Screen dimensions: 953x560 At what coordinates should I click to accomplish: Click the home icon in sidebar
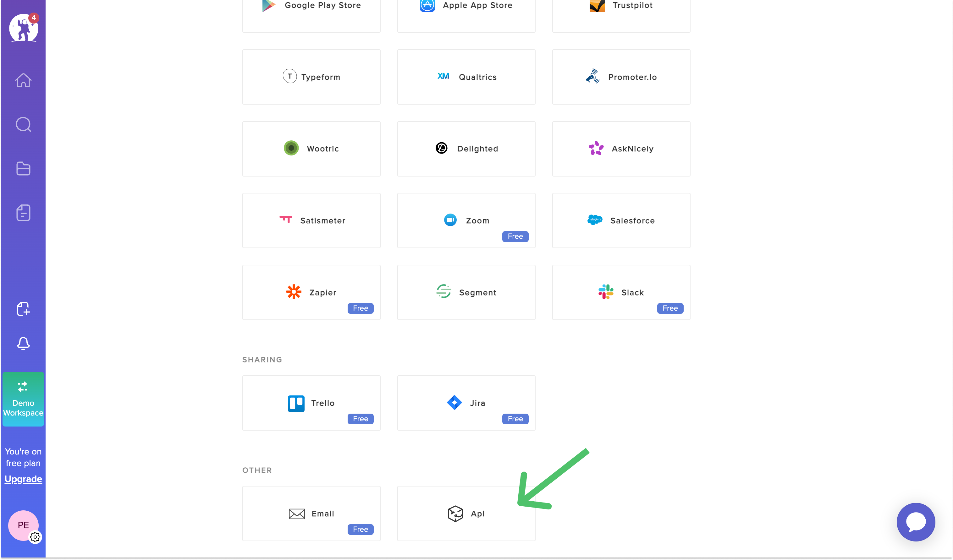23,80
